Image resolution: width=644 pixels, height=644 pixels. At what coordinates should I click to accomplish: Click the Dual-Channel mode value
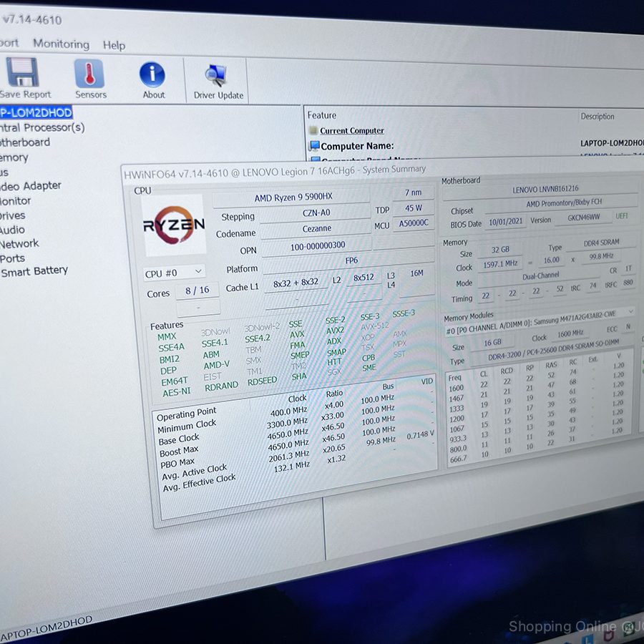click(x=540, y=277)
